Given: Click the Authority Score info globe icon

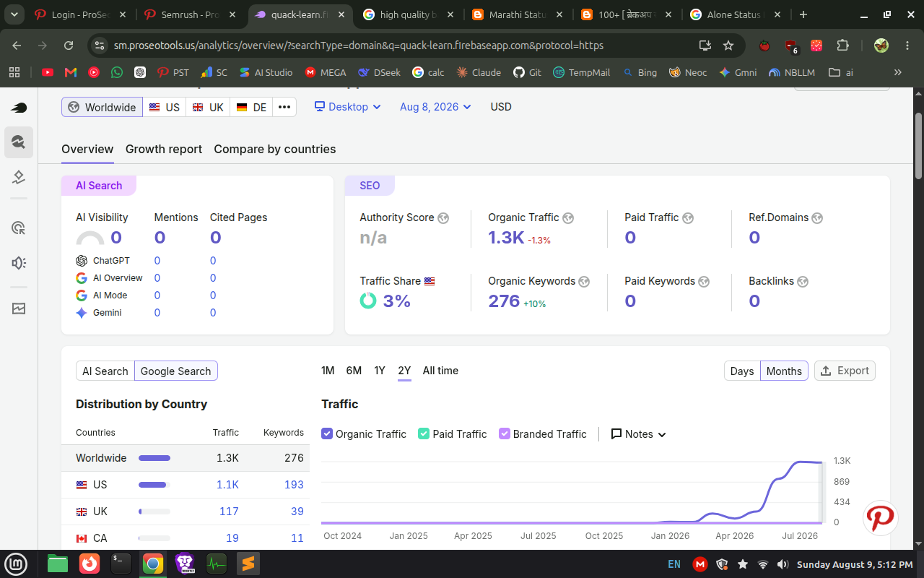Looking at the screenshot, I should [443, 218].
